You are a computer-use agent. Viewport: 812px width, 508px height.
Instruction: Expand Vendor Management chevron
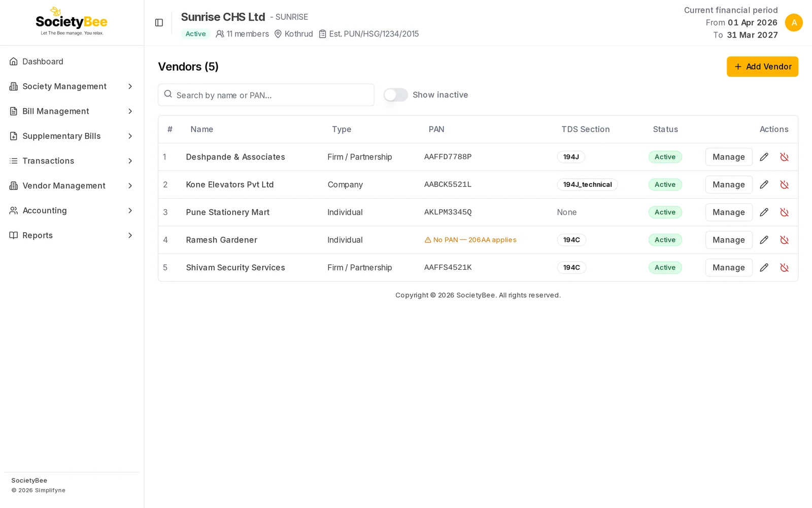(130, 186)
